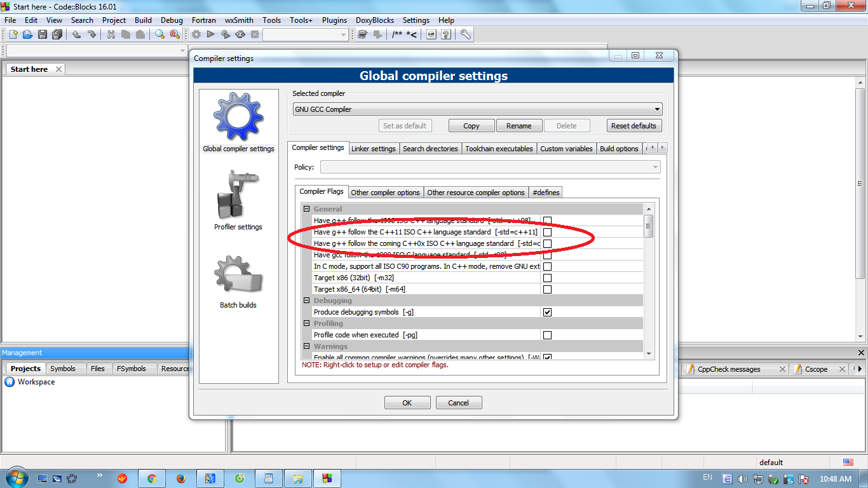Screen dimensions: 868x488
Task: Open the Settings menu
Action: tap(416, 20)
